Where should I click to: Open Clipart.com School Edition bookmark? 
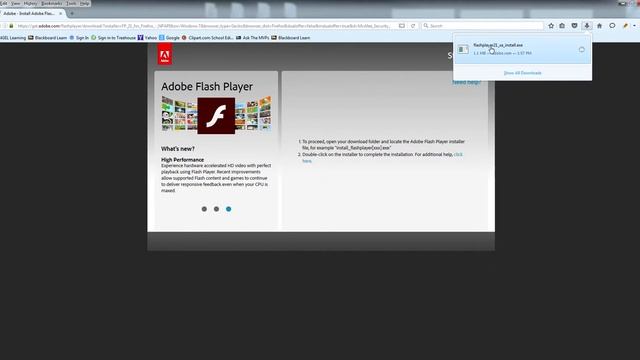pyautogui.click(x=207, y=38)
